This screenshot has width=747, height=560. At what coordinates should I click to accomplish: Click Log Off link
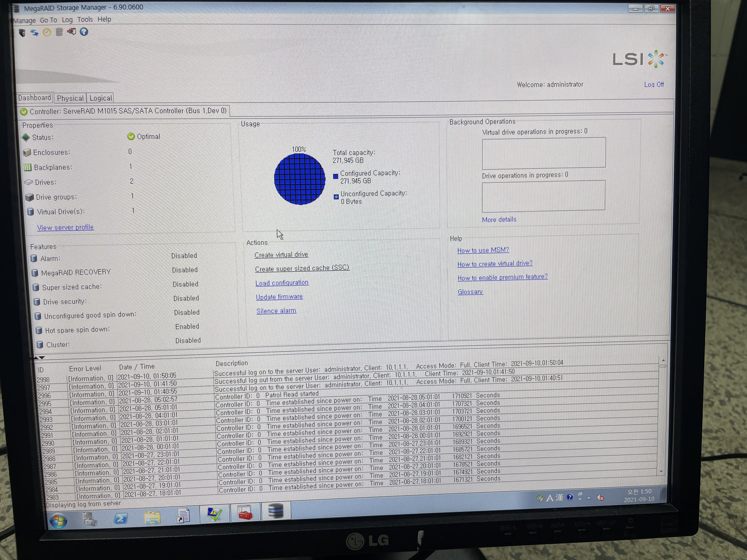(654, 84)
